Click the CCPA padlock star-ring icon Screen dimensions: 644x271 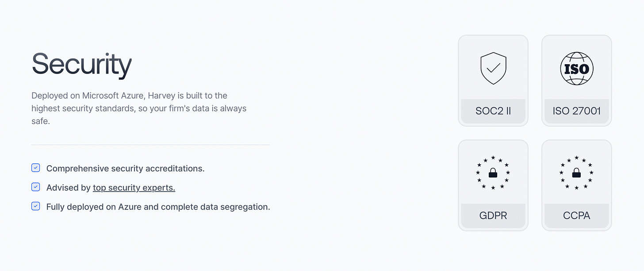577,173
